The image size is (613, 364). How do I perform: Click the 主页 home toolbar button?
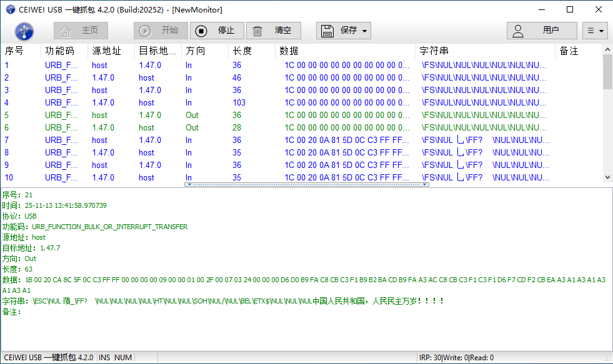point(81,31)
